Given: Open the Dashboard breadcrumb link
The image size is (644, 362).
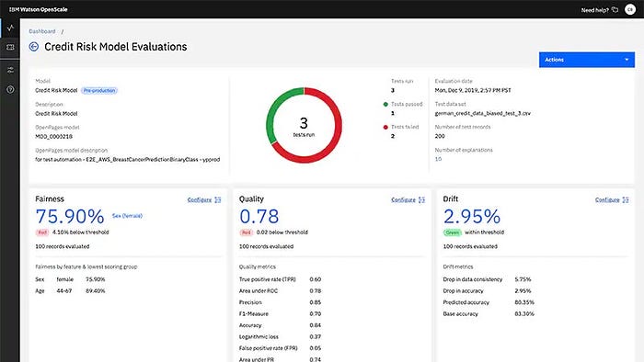Looking at the screenshot, I should pos(42,31).
